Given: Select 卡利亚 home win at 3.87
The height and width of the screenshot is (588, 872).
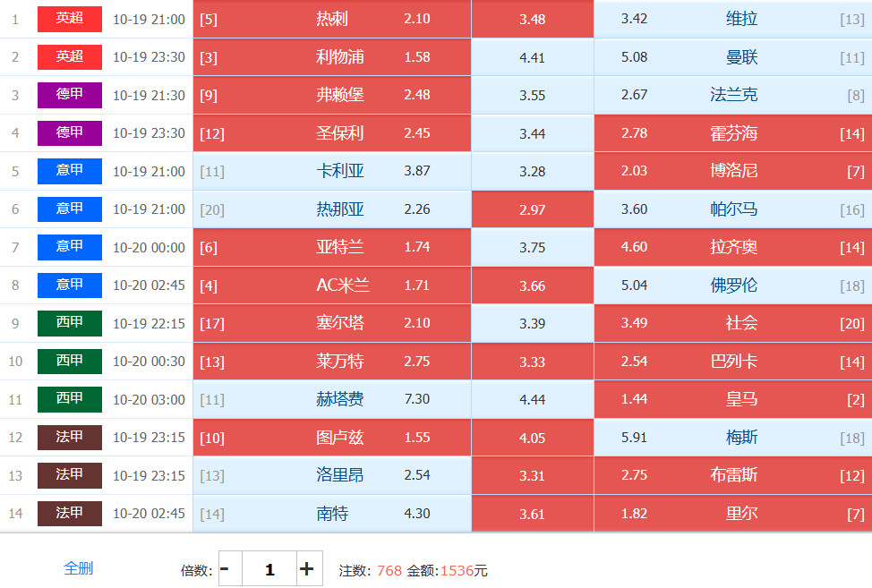Looking at the screenshot, I should [x=331, y=171].
